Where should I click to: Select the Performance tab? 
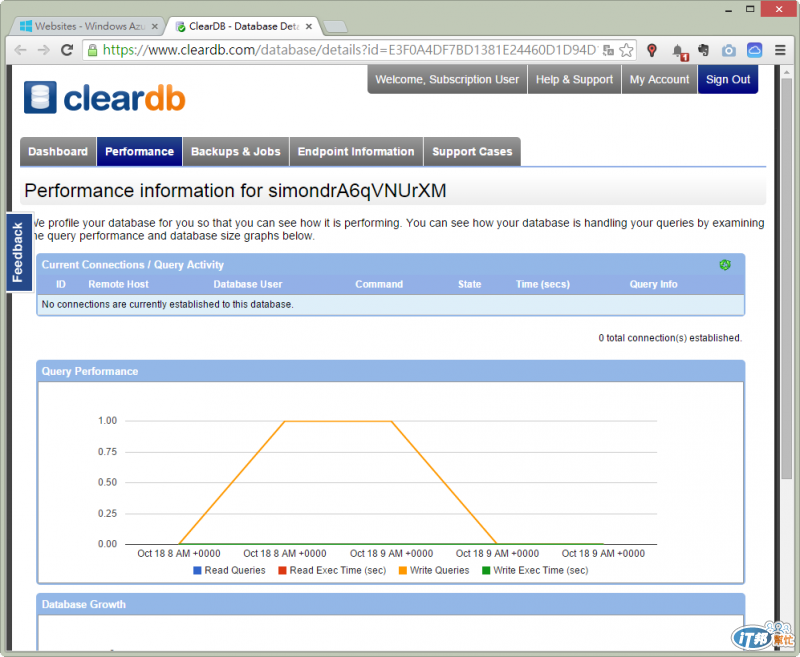pos(139,151)
